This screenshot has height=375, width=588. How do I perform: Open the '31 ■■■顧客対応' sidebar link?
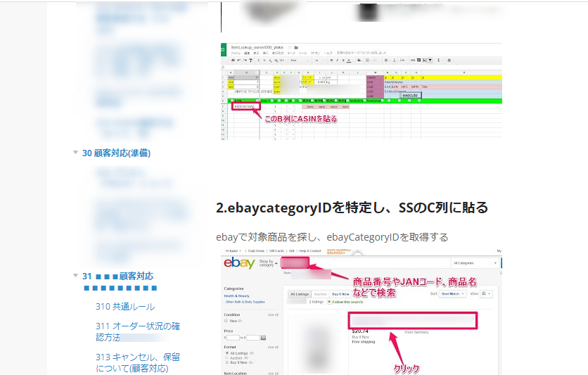(120, 282)
